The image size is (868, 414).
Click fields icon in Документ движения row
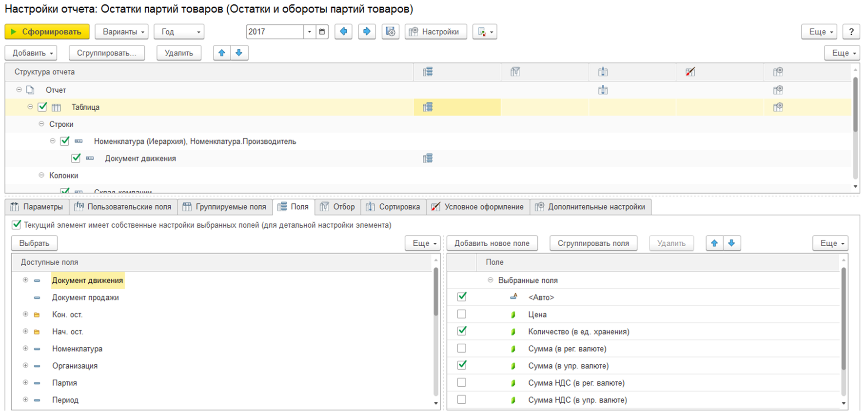tap(428, 158)
